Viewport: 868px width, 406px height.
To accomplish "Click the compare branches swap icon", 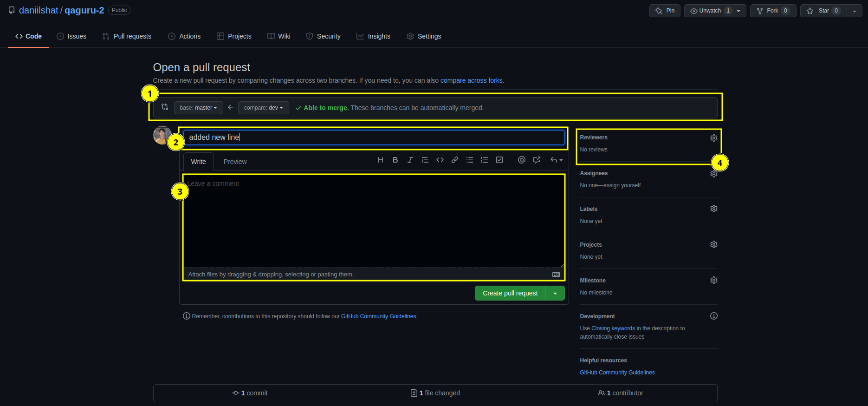I will pyautogui.click(x=165, y=107).
